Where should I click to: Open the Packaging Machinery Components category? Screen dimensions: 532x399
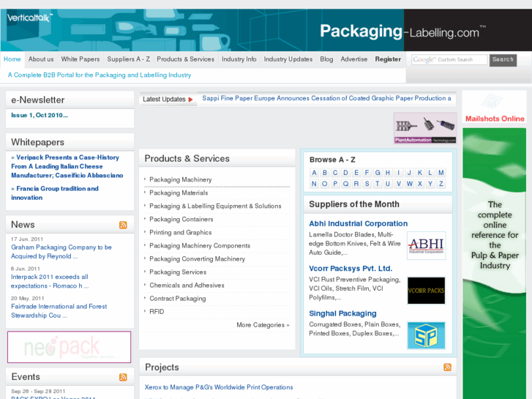click(x=200, y=246)
